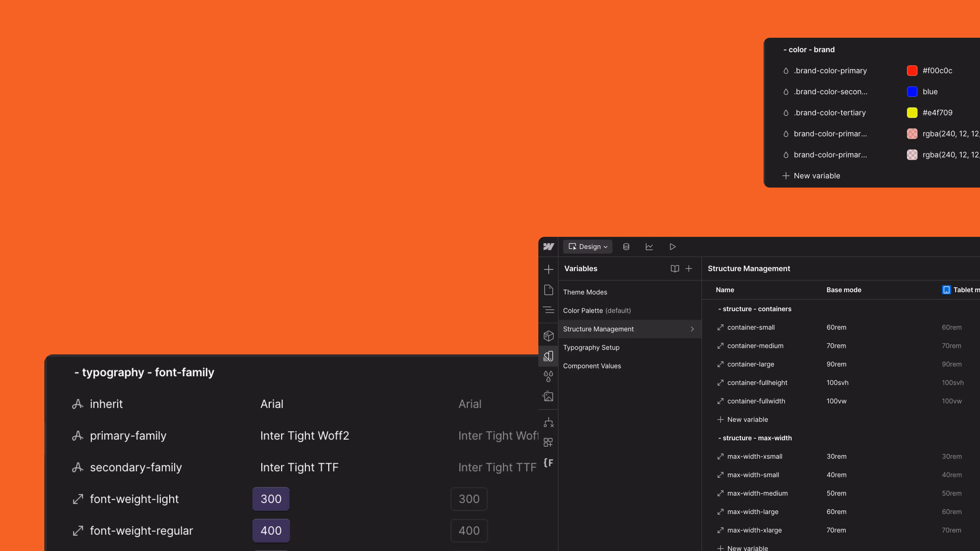Image resolution: width=980 pixels, height=551 pixels.
Task: Open the Pages panel icon
Action: tap(548, 290)
